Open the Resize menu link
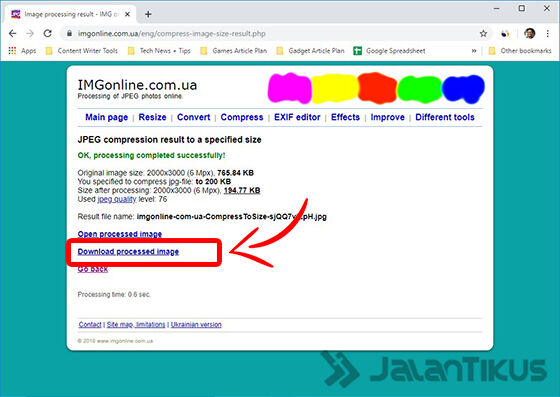The image size is (560, 397). pos(152,117)
